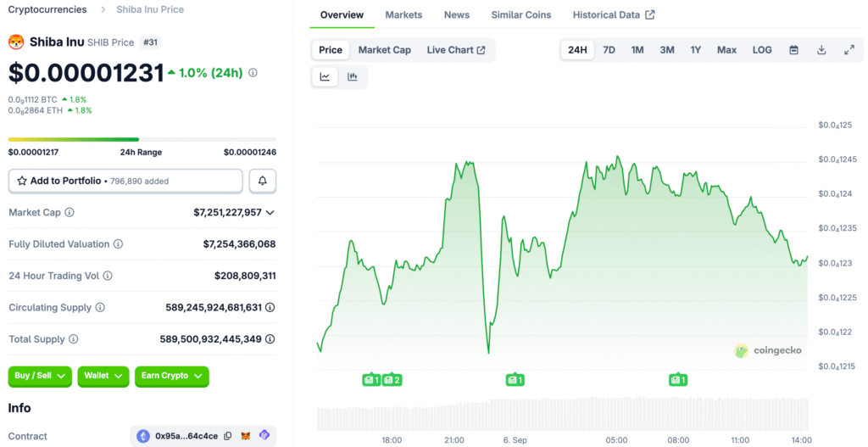Click info icon beside circulating supply value
The height and width of the screenshot is (447, 868).
(270, 307)
